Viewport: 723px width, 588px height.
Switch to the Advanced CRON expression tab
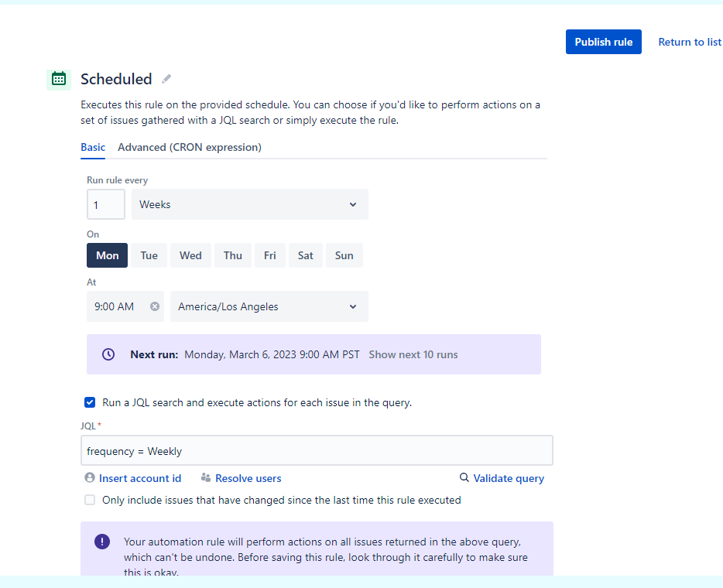(x=190, y=147)
